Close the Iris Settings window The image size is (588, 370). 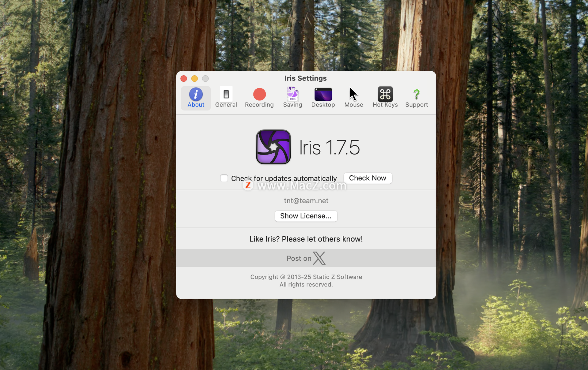point(184,79)
